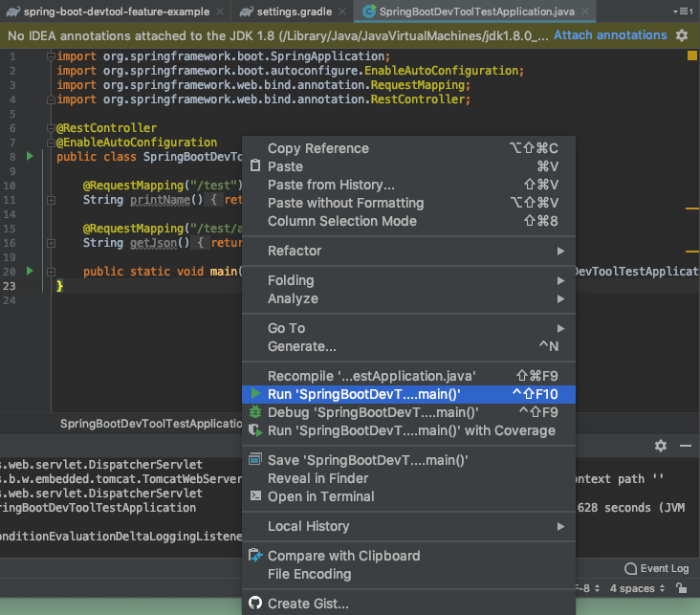Close the spring-boot-devtool-feature-example tab
Image resolution: width=700 pixels, height=615 pixels.
pyautogui.click(x=220, y=11)
